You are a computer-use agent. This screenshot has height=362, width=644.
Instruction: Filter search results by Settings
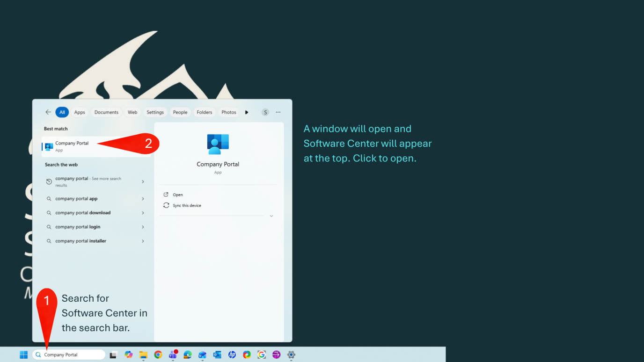(155, 112)
